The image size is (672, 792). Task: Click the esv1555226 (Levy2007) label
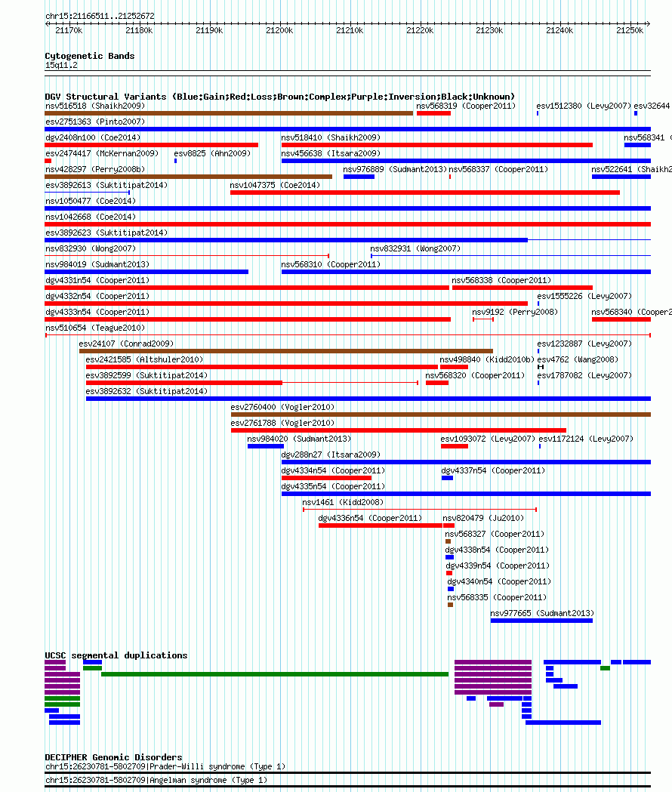(584, 297)
